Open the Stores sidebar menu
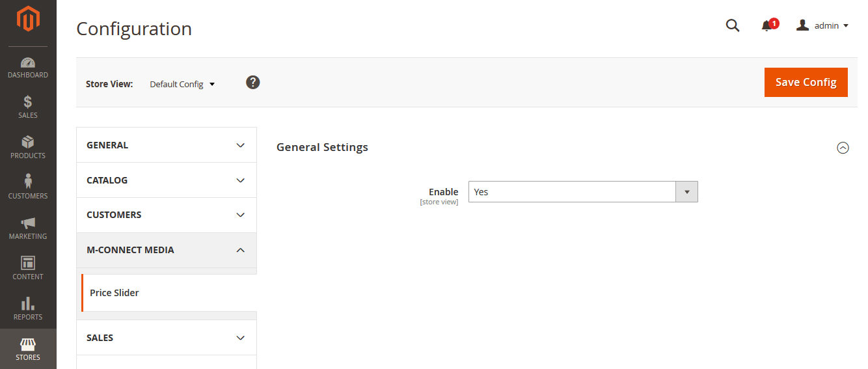 point(28,349)
